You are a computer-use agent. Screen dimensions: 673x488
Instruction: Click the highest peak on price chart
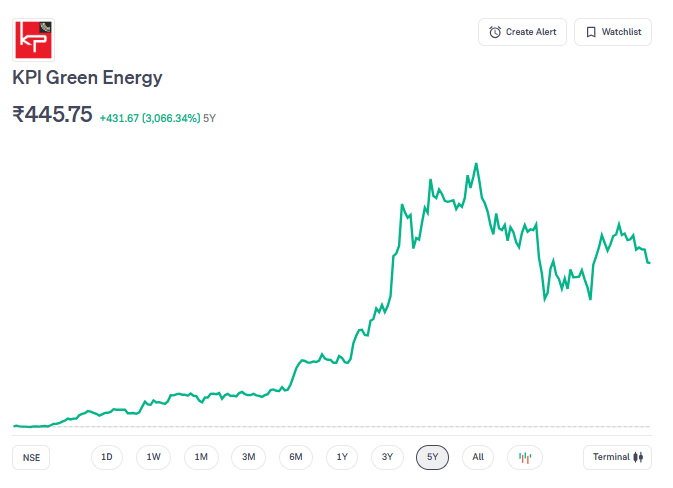[476, 164]
